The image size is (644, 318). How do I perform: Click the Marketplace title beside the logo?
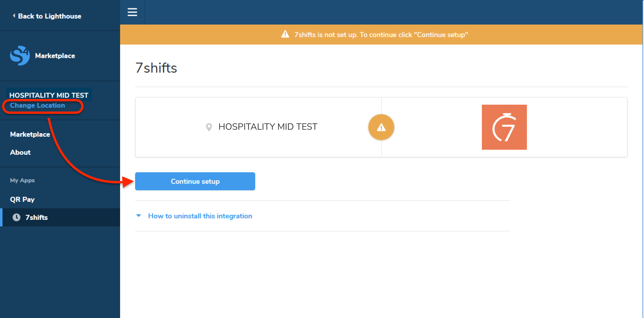pyautogui.click(x=55, y=56)
